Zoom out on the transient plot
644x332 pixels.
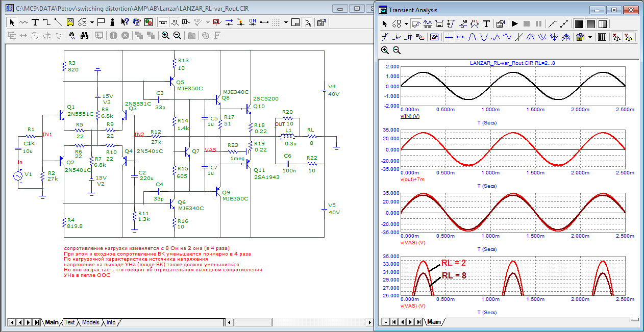397,50
